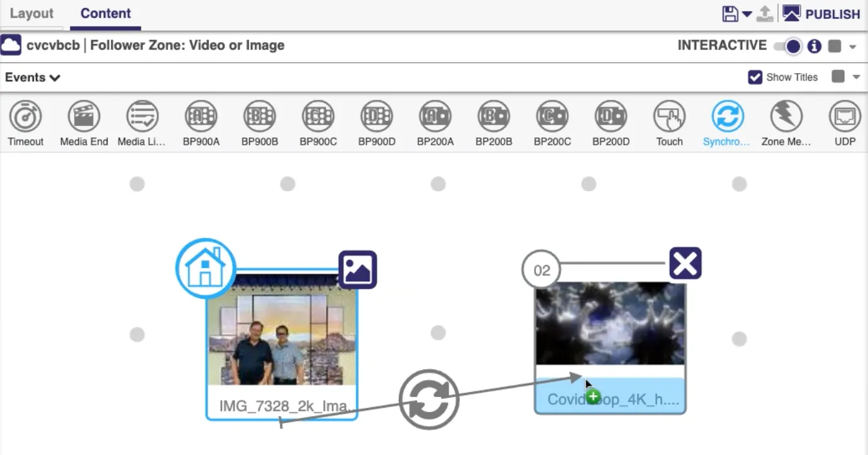This screenshot has height=455, width=868.
Task: Select the UDP event icon
Action: click(845, 116)
